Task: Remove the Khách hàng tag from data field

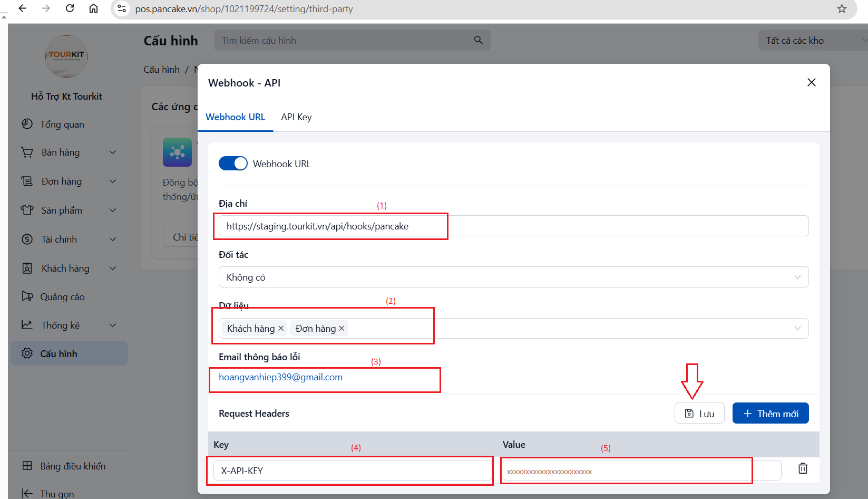Action: click(x=281, y=329)
